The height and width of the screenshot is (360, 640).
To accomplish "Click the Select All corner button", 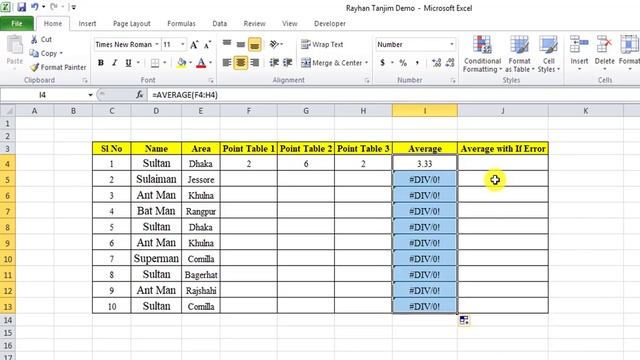I will (x=8, y=111).
